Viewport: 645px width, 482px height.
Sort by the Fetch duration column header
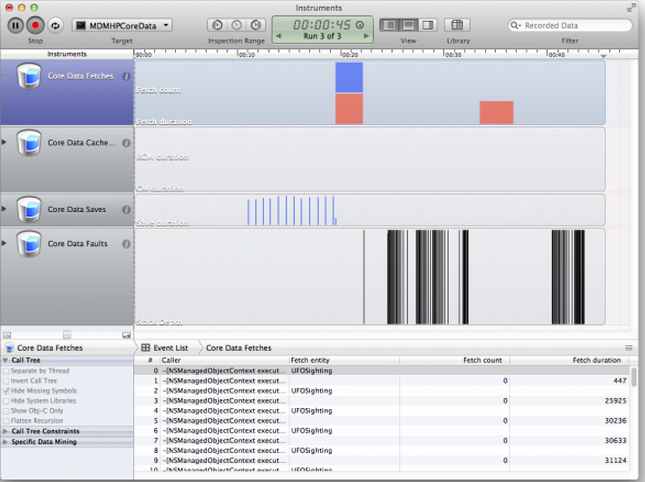click(596, 359)
